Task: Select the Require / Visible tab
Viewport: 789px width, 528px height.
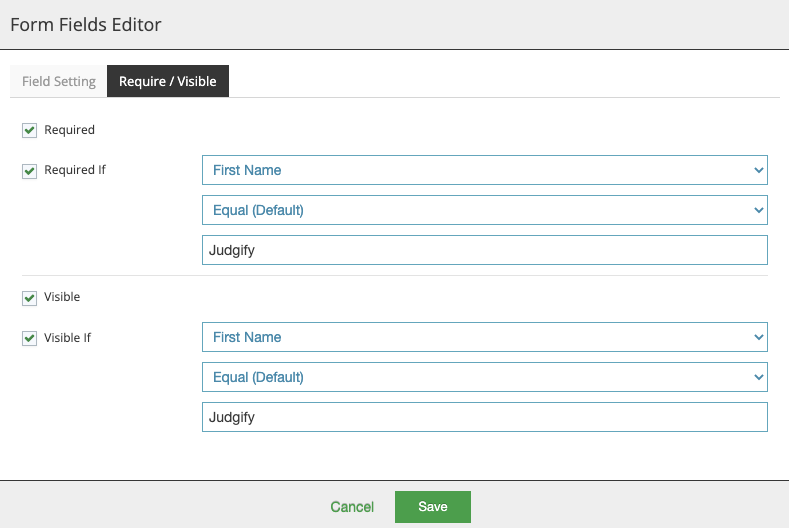Action: pos(168,81)
